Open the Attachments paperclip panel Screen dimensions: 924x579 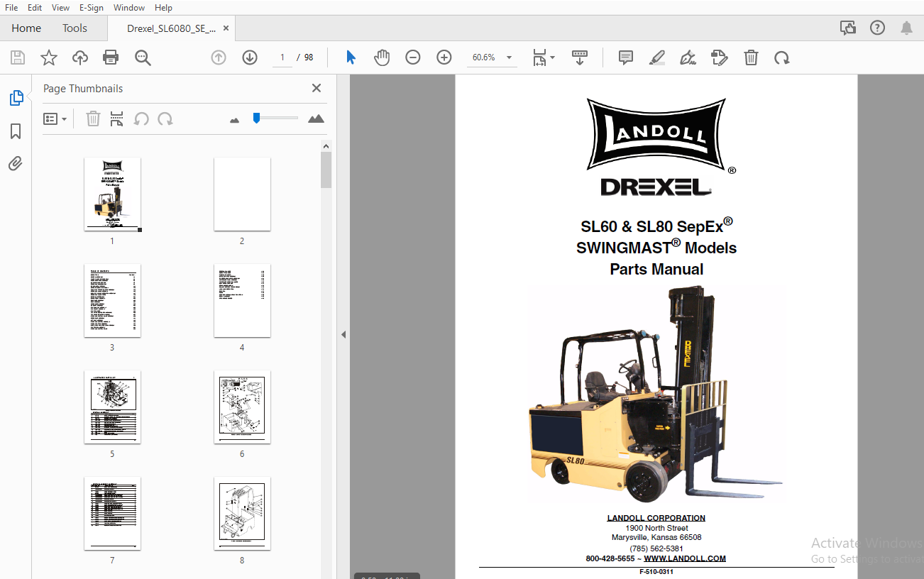click(x=16, y=164)
